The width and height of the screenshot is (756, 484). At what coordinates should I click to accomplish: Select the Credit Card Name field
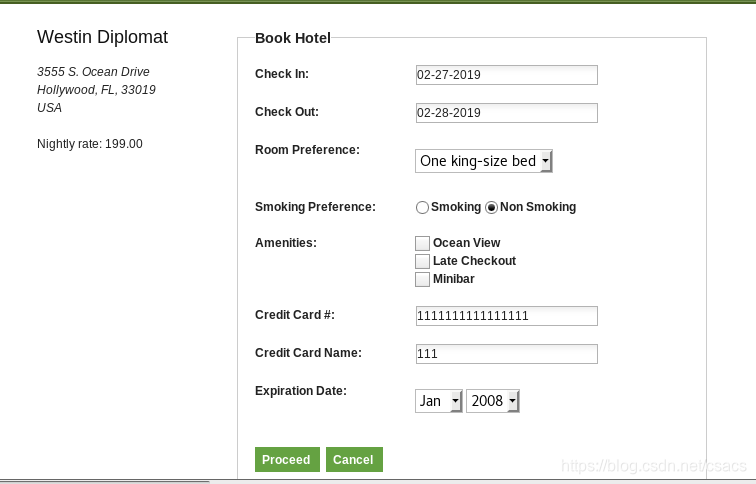coord(506,354)
